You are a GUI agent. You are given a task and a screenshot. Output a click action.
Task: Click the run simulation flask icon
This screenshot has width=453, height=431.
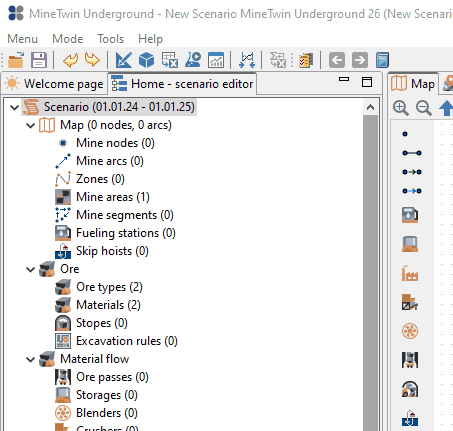click(x=193, y=60)
